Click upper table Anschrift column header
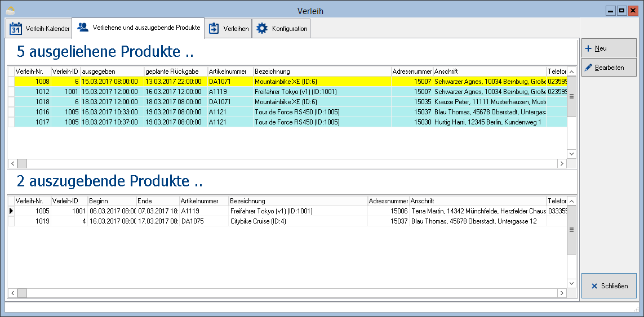This screenshot has height=317, width=644. pyautogui.click(x=490, y=71)
